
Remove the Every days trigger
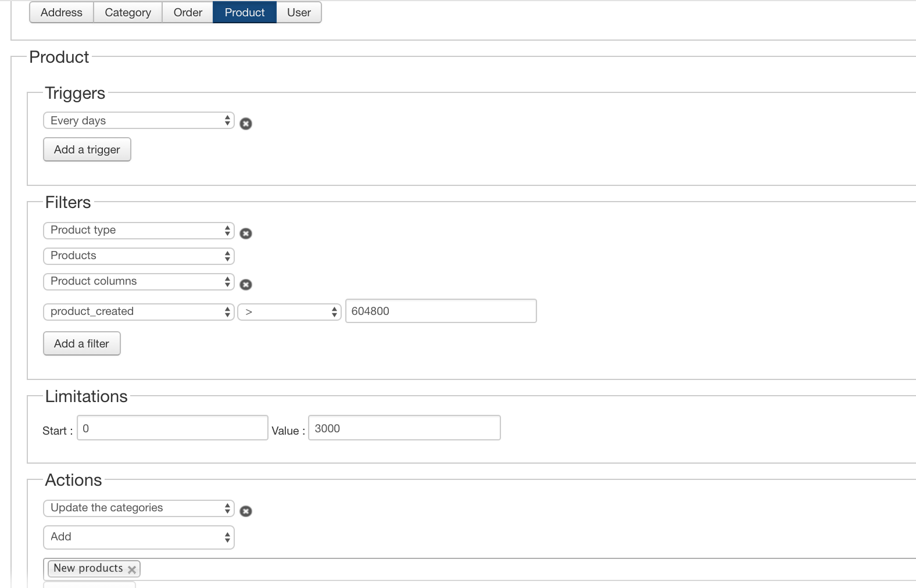click(x=246, y=124)
